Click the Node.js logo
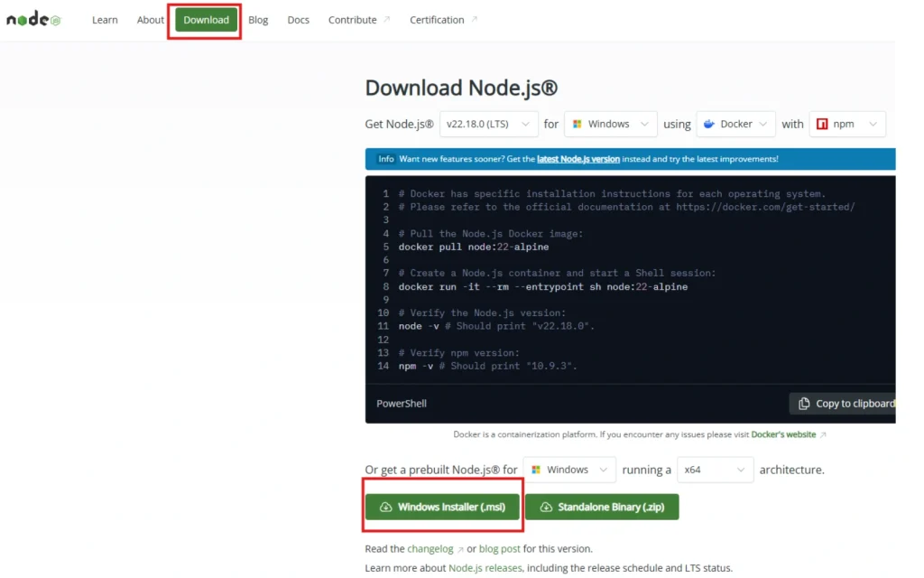The width and height of the screenshot is (924, 578). click(33, 20)
